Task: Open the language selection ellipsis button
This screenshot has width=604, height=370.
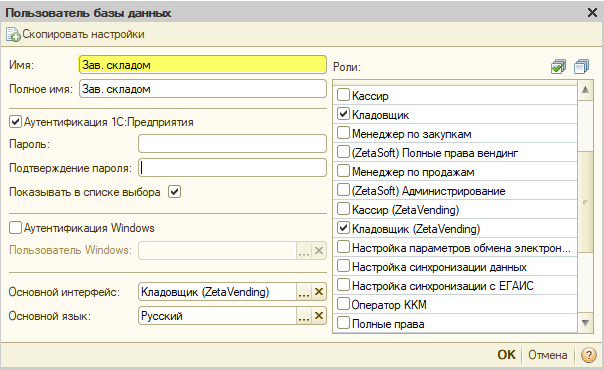Action: click(x=304, y=316)
